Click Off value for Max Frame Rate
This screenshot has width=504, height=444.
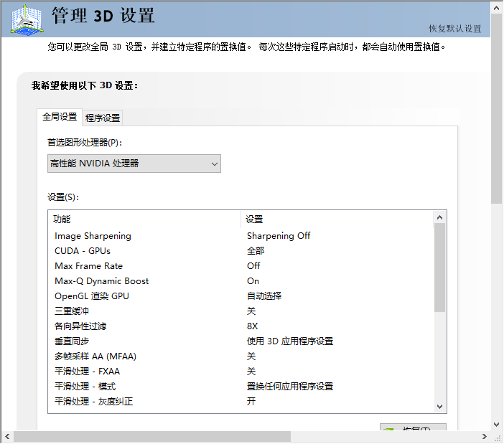click(x=253, y=266)
